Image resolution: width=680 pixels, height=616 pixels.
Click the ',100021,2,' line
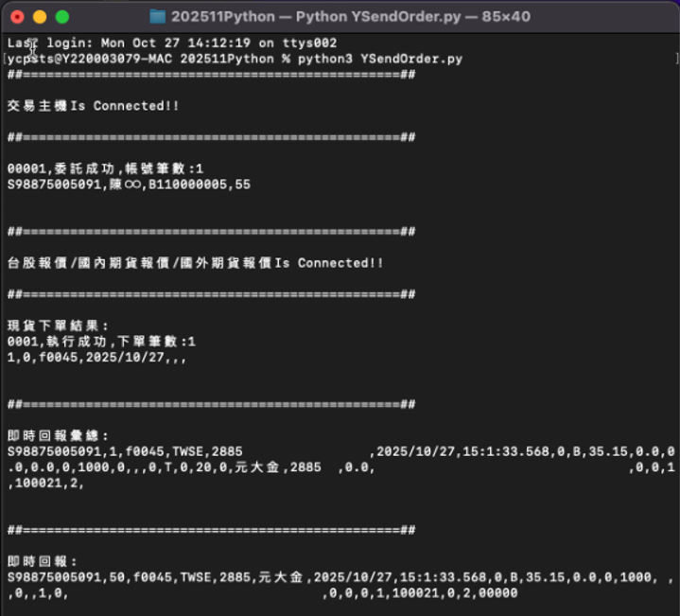click(x=45, y=483)
